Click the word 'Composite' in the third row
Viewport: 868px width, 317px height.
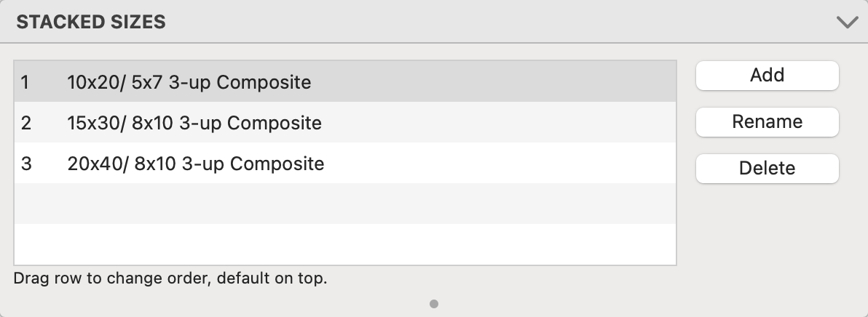(277, 164)
